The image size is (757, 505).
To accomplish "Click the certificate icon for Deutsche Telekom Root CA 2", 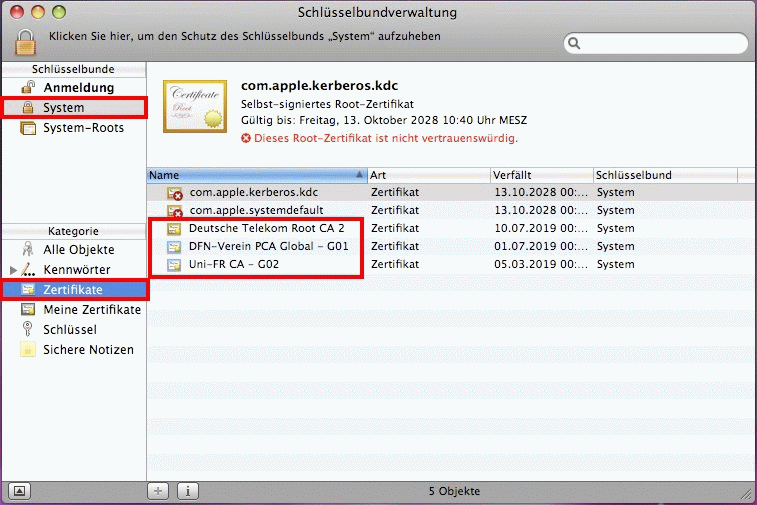I will pyautogui.click(x=174, y=228).
